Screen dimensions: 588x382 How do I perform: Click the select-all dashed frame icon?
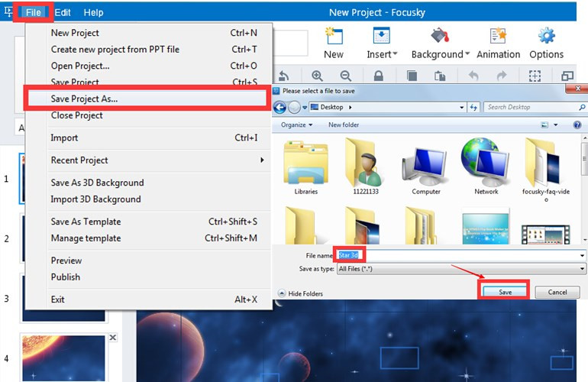coord(535,76)
